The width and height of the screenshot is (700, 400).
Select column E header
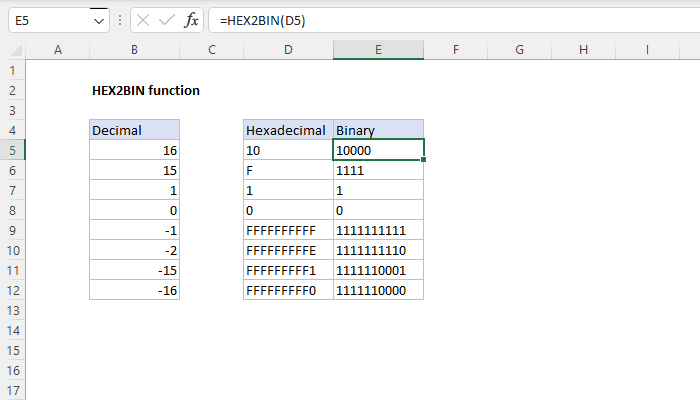pos(378,50)
